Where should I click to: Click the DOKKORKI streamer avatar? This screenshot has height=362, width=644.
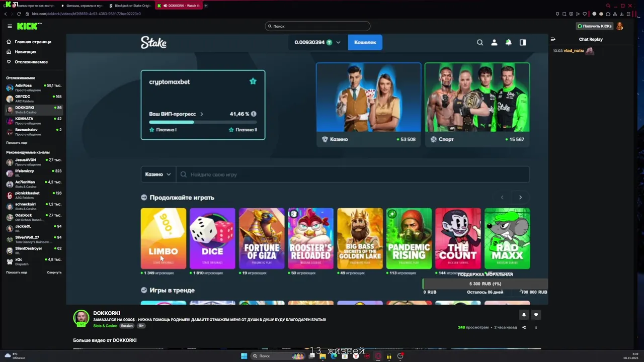tap(81, 318)
